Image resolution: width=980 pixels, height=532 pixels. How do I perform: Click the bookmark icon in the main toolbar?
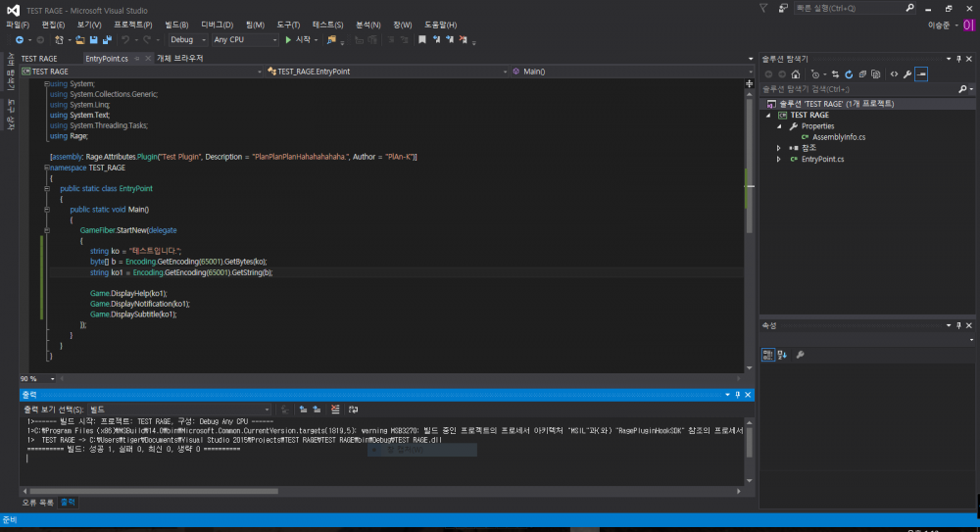pos(422,40)
